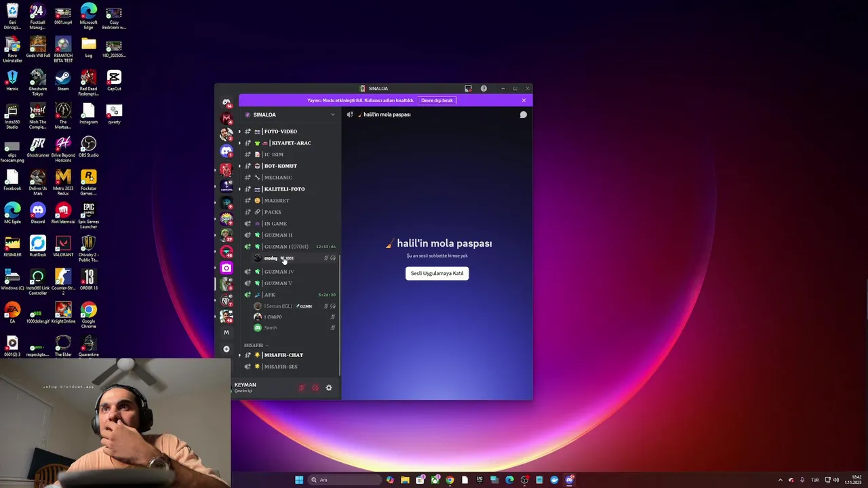
Task: Open BOT-KOMUT text channel
Action: [x=288, y=166]
